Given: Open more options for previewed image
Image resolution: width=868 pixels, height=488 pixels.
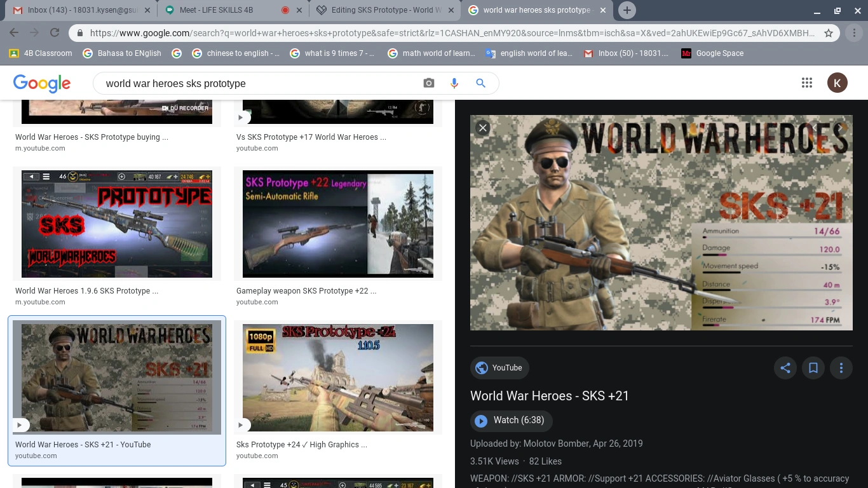Looking at the screenshot, I should (841, 368).
